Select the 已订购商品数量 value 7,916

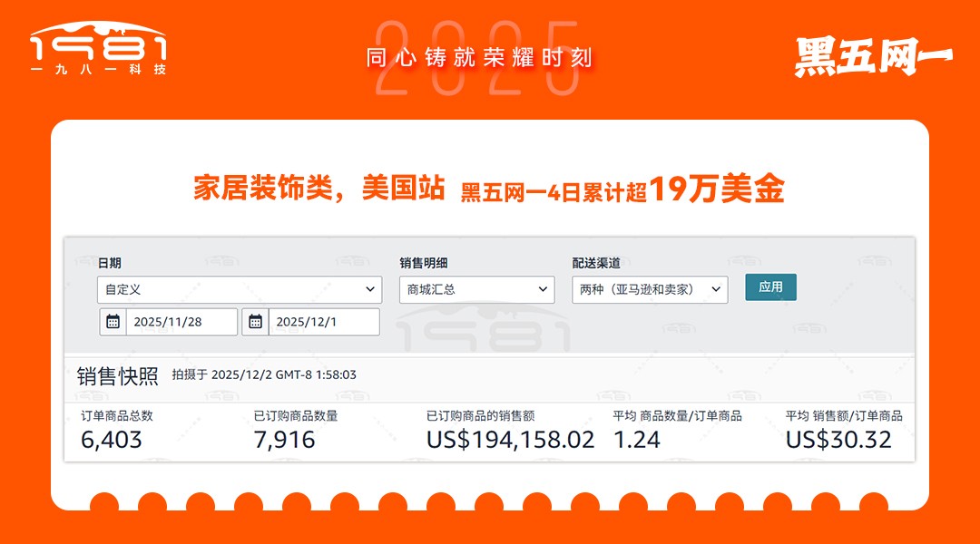pyautogui.click(x=285, y=440)
